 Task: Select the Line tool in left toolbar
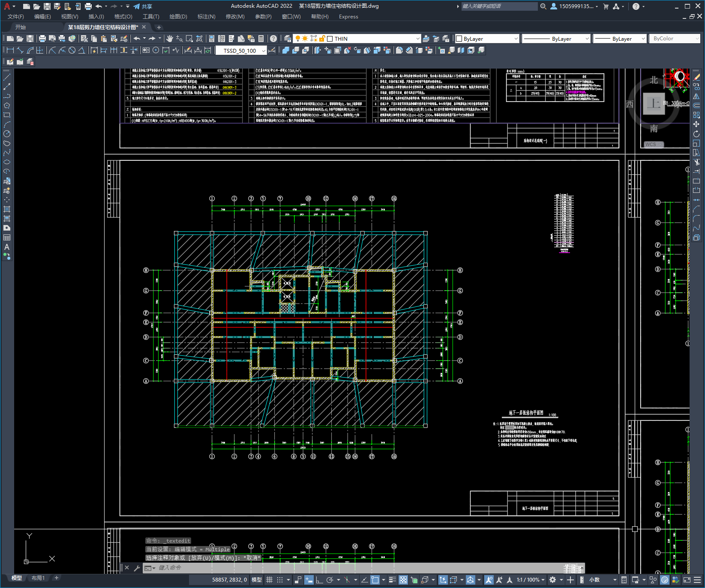[x=7, y=77]
